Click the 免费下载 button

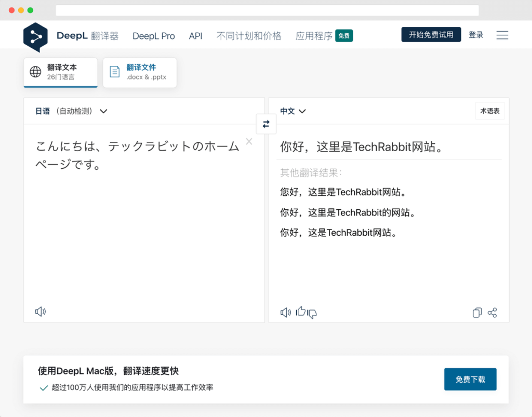470,379
